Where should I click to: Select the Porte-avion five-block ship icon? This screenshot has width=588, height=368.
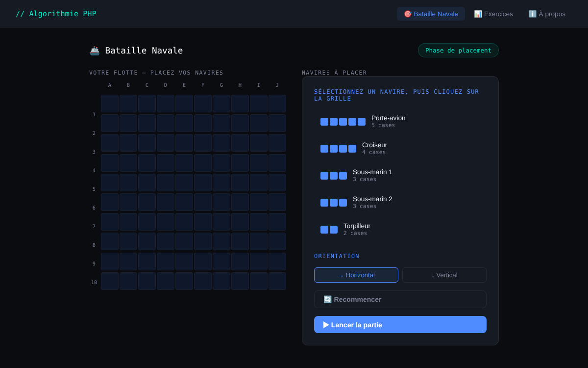click(343, 122)
